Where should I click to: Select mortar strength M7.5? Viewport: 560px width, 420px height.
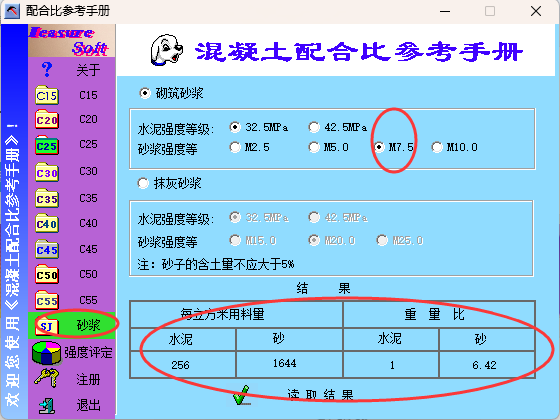379,147
